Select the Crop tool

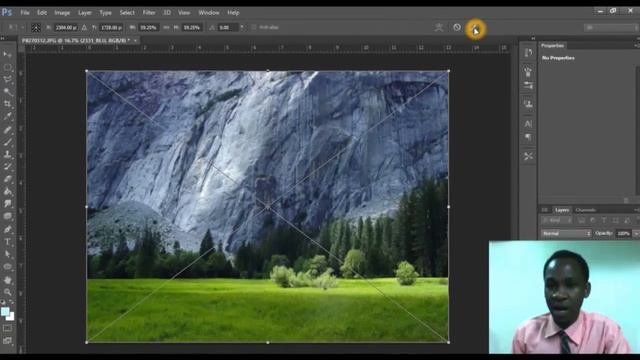(x=7, y=104)
